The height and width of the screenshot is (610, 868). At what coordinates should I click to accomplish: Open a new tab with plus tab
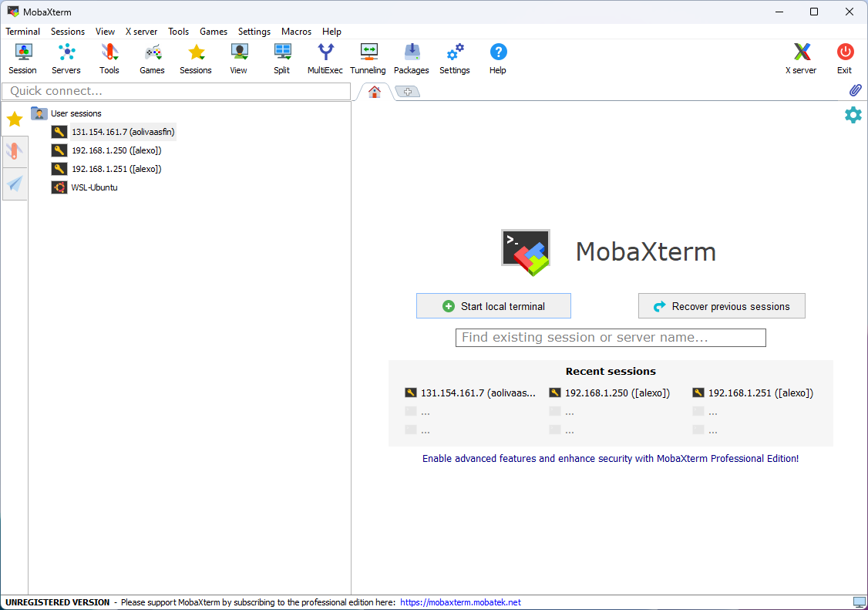click(407, 92)
